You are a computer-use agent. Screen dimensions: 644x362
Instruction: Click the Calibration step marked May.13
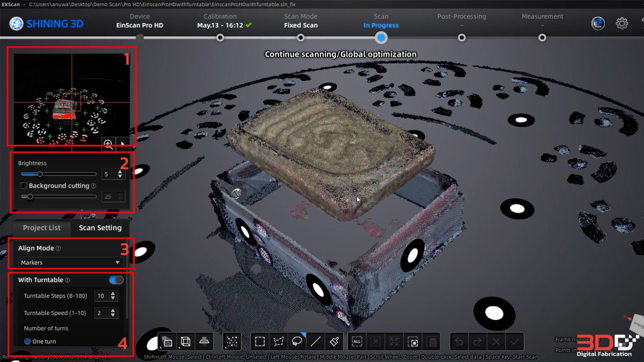[220, 20]
